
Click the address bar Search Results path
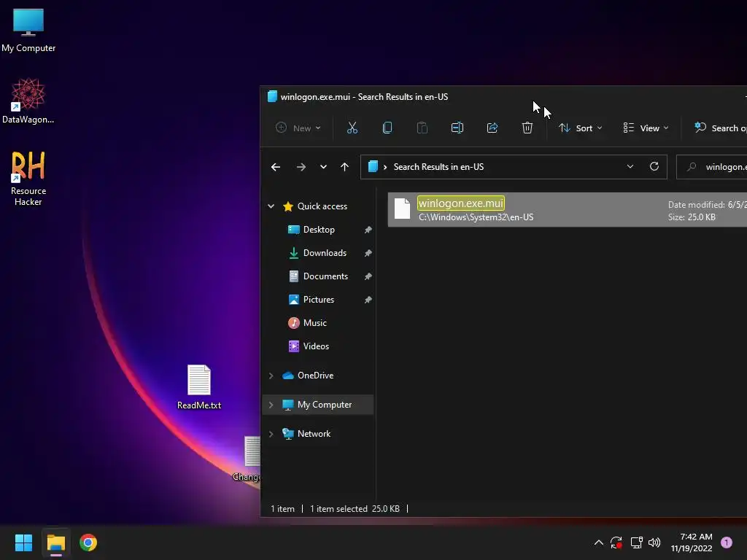tap(438, 167)
